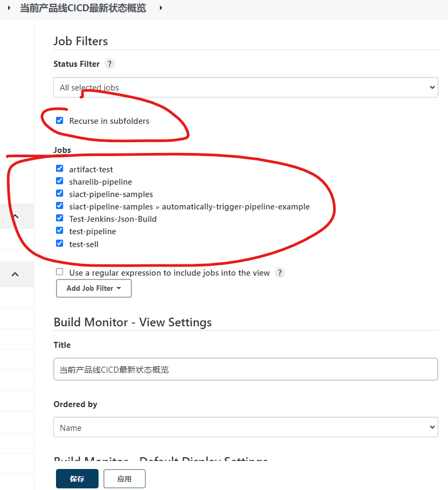The image size is (448, 490).
Task: Click the 保存 save button
Action: [77, 479]
